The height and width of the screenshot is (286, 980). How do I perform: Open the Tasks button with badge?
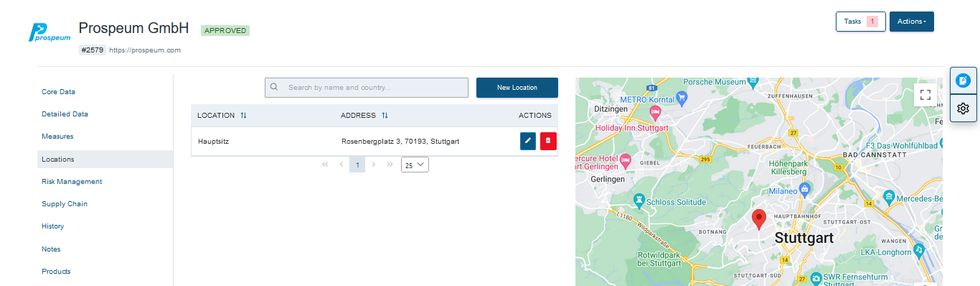pos(861,22)
